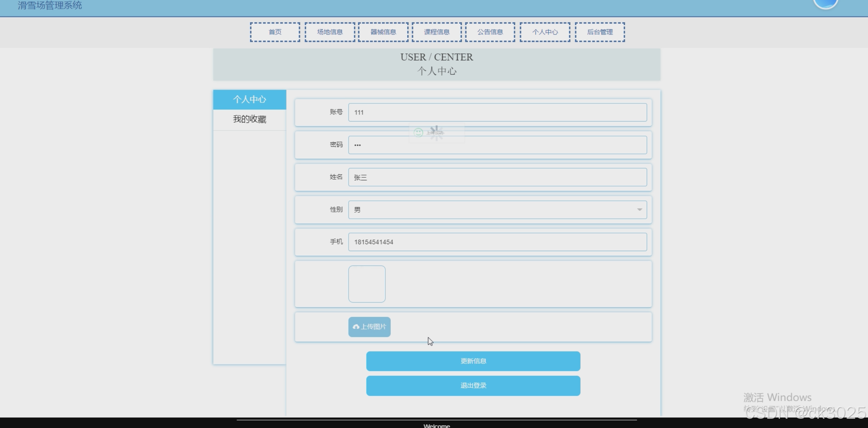Screen dimensions: 868x428
Task: Open the 首页 navigation tab
Action: 275,32
